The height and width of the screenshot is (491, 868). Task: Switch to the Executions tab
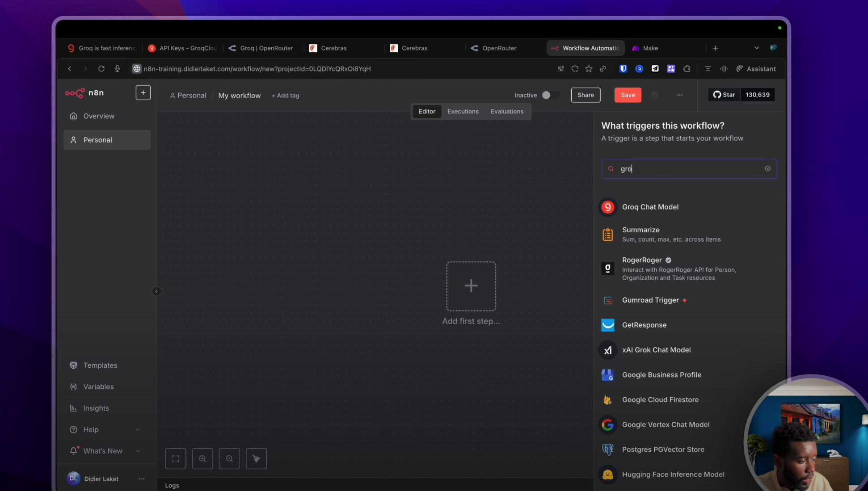point(463,112)
